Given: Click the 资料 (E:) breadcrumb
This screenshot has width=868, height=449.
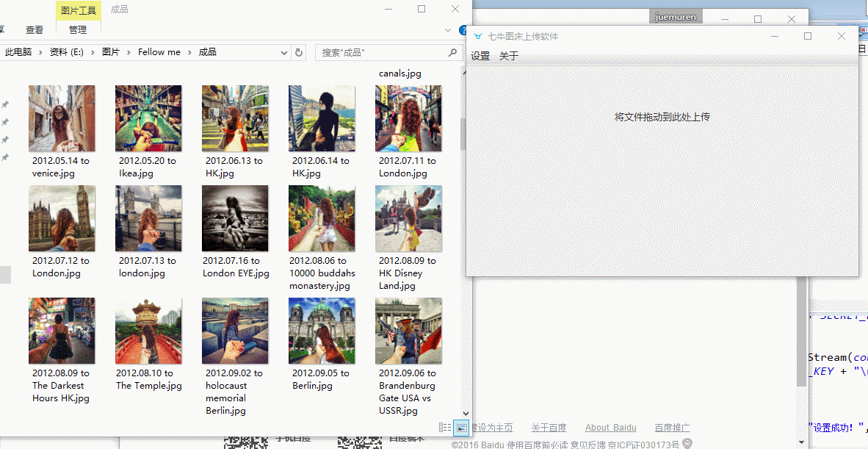Looking at the screenshot, I should 66,52.
